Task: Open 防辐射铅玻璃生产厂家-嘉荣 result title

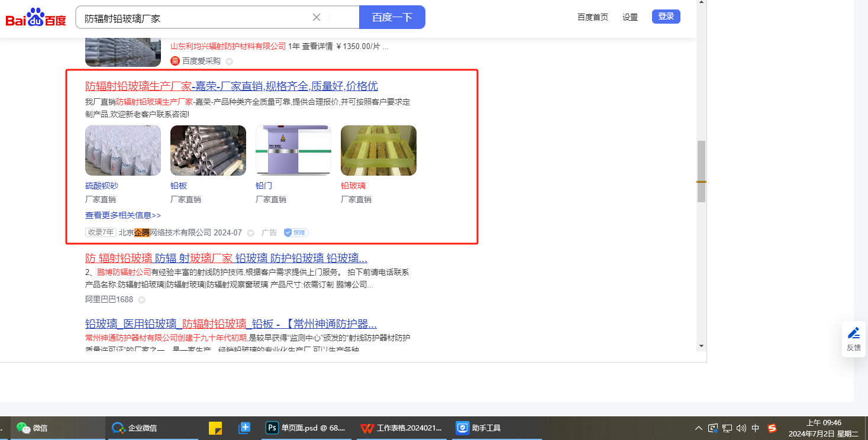Action: [x=231, y=86]
